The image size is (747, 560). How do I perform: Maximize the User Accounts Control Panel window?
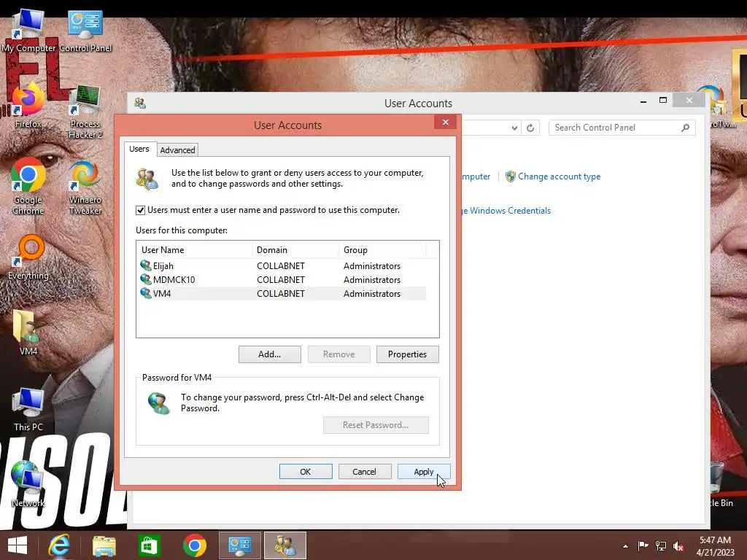tap(662, 100)
